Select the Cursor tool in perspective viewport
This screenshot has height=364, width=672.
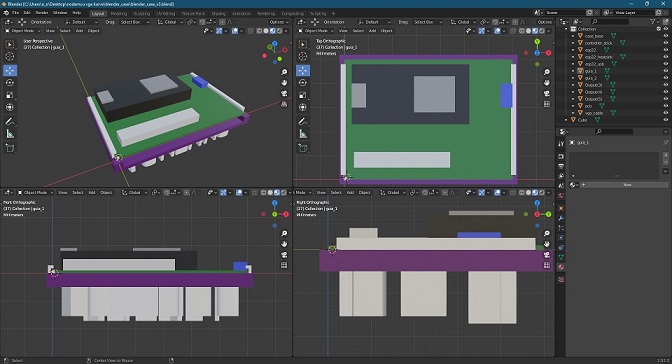10,57
